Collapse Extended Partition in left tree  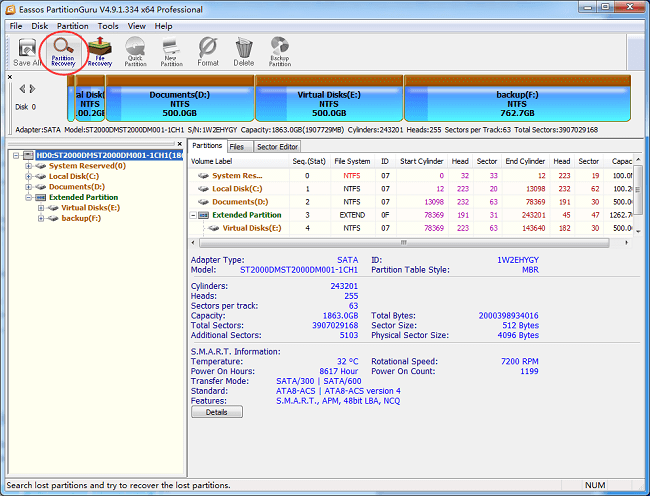29,197
